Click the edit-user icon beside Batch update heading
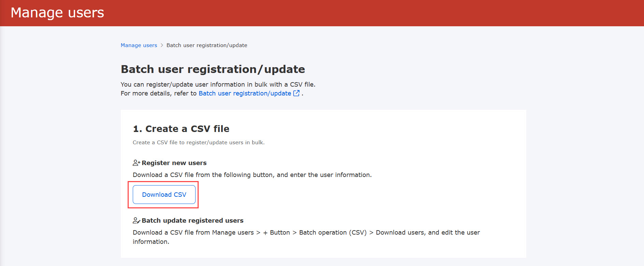Viewport: 644px width, 266px height. [137, 220]
